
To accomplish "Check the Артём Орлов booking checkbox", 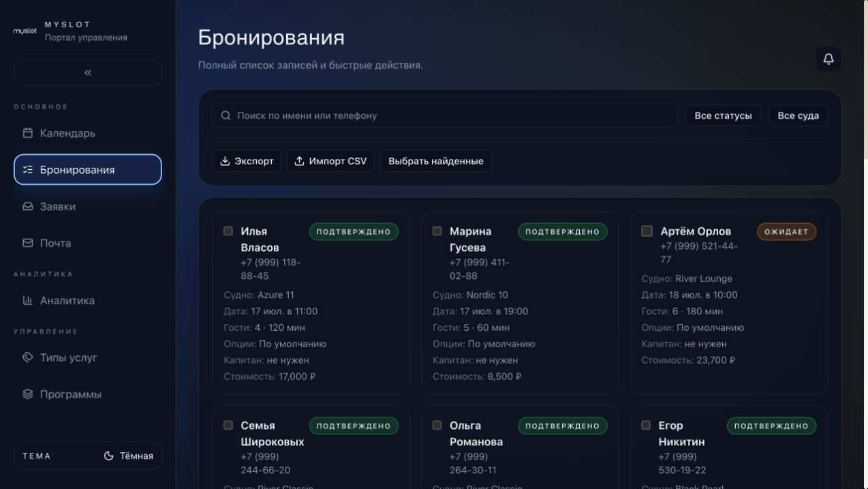I will (647, 231).
